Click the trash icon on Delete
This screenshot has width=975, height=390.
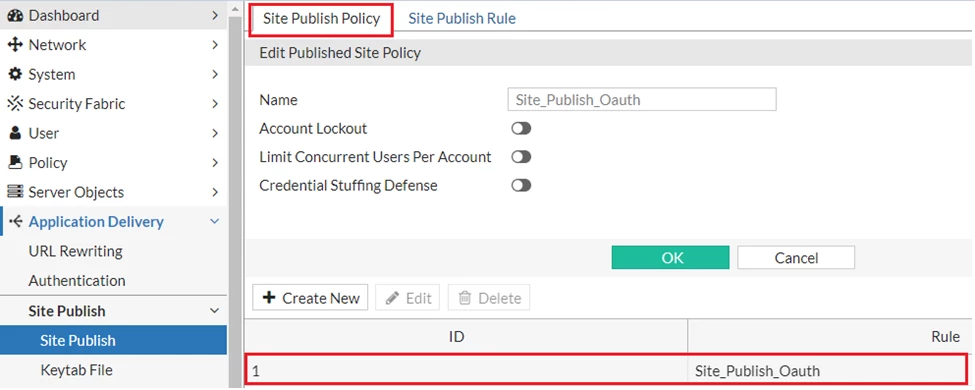(464, 298)
